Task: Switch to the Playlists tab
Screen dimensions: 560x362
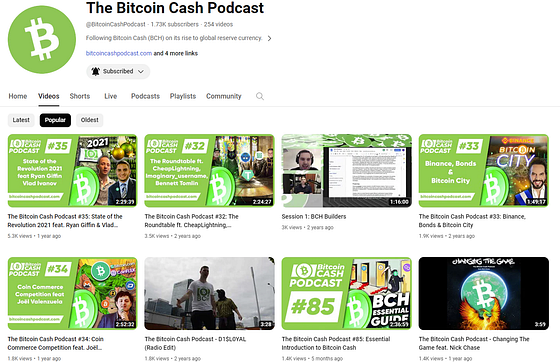Action: click(x=183, y=96)
